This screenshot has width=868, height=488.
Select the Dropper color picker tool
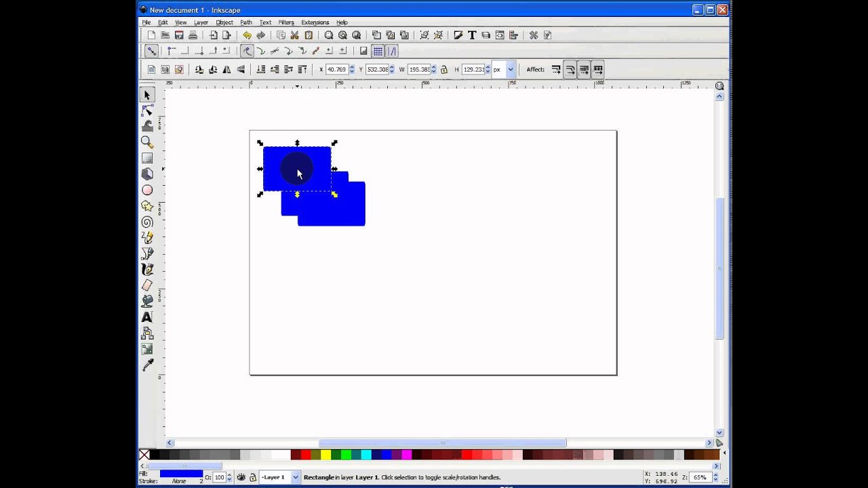(x=147, y=365)
